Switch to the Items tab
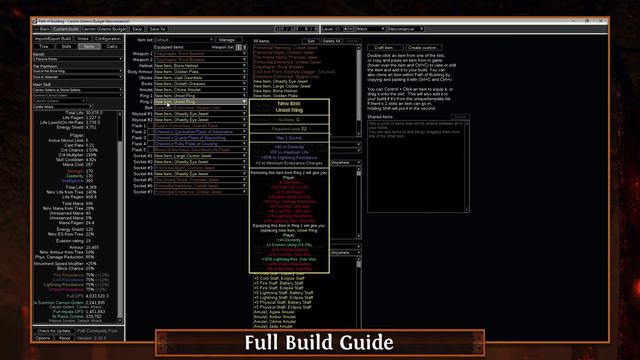This screenshot has width=640, height=360. coord(89,47)
